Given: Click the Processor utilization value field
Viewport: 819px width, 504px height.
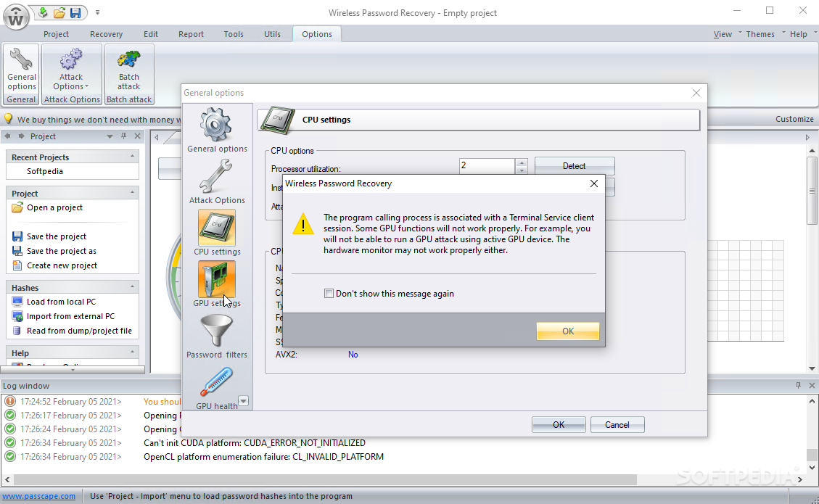Looking at the screenshot, I should point(487,165).
